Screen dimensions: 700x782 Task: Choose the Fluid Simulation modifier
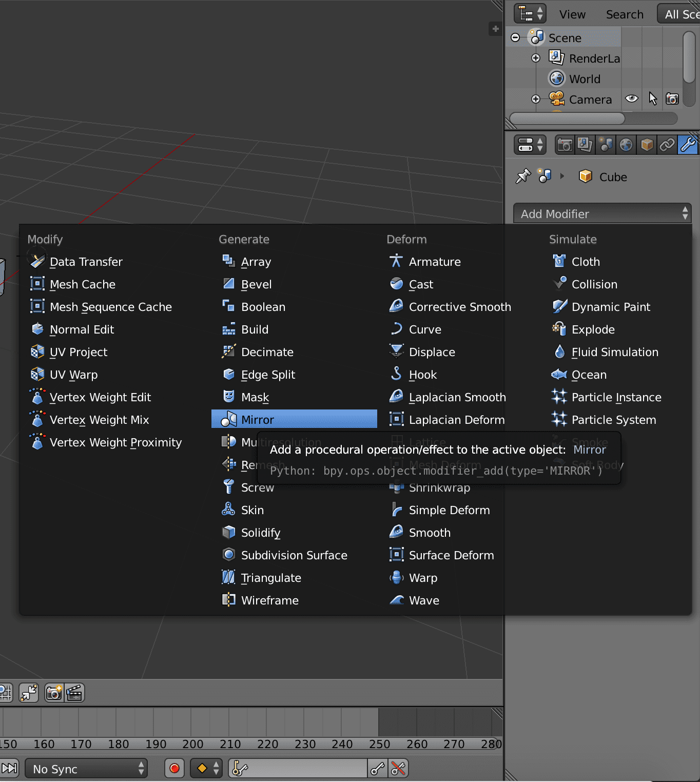(x=616, y=352)
